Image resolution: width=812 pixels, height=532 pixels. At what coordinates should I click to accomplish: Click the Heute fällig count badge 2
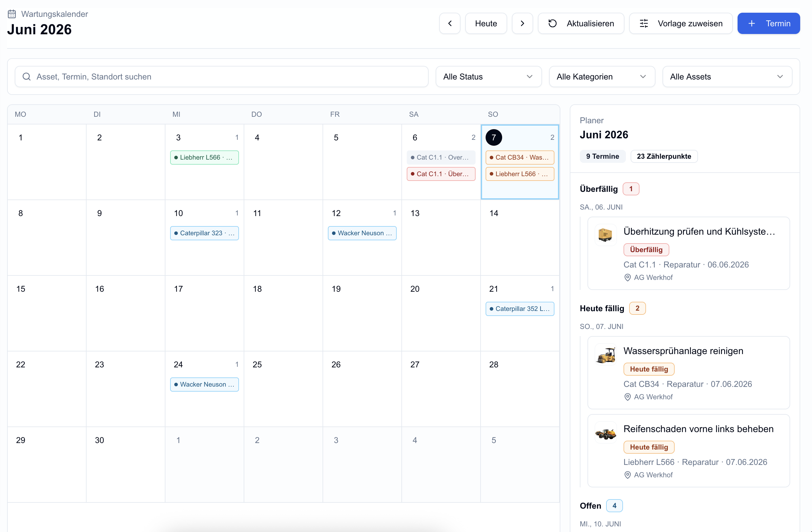(x=637, y=308)
